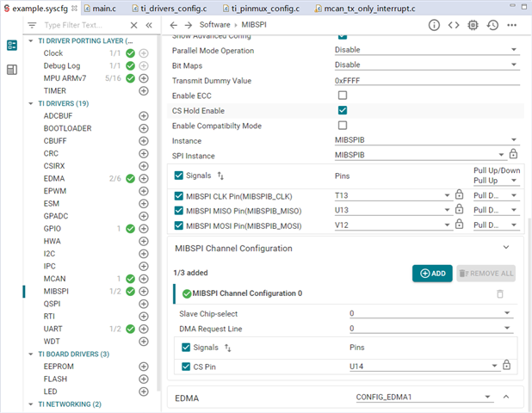The width and height of the screenshot is (532, 413).
Task: Open the device view chip icon
Action: pos(473,25)
